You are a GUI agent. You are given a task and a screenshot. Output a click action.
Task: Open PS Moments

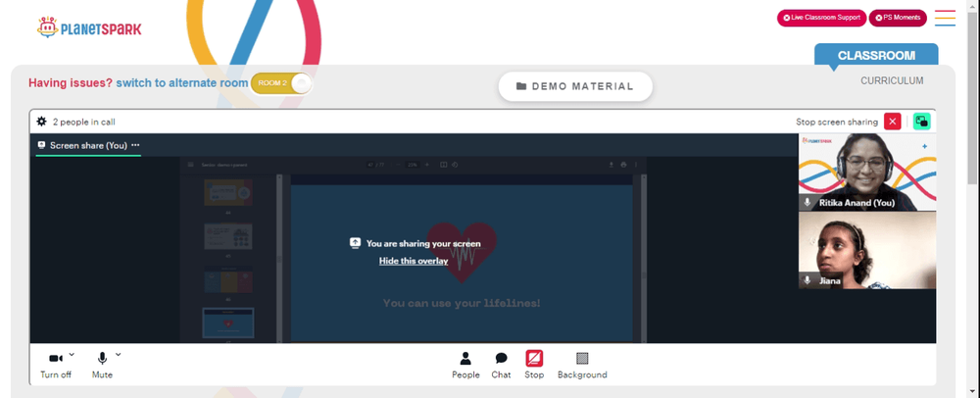[898, 18]
